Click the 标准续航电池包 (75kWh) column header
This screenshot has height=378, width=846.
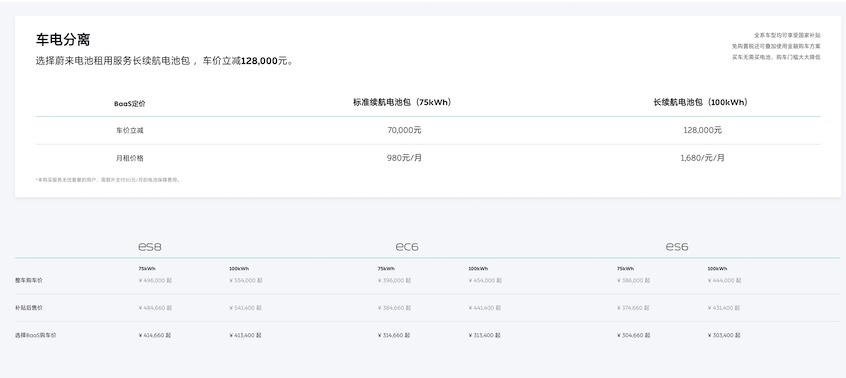coord(402,102)
